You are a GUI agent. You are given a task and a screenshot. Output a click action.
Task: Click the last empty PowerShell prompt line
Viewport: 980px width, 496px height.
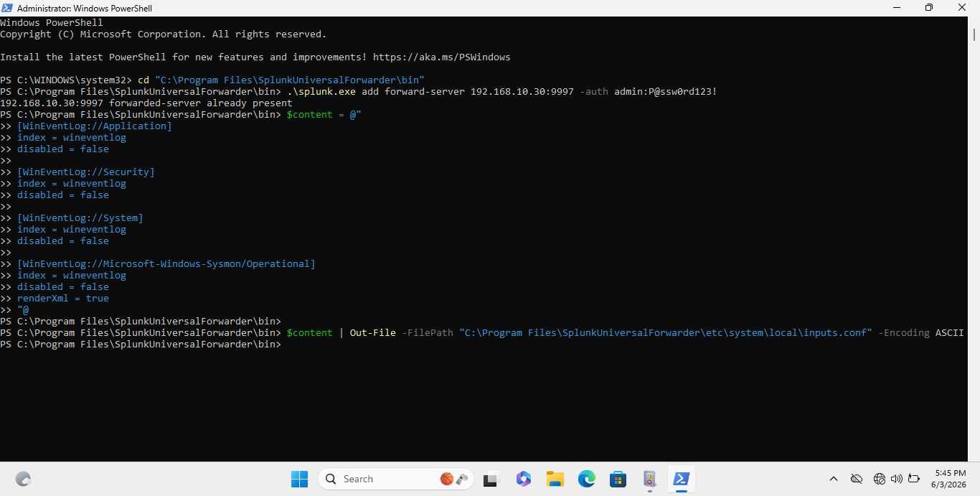tap(141, 345)
